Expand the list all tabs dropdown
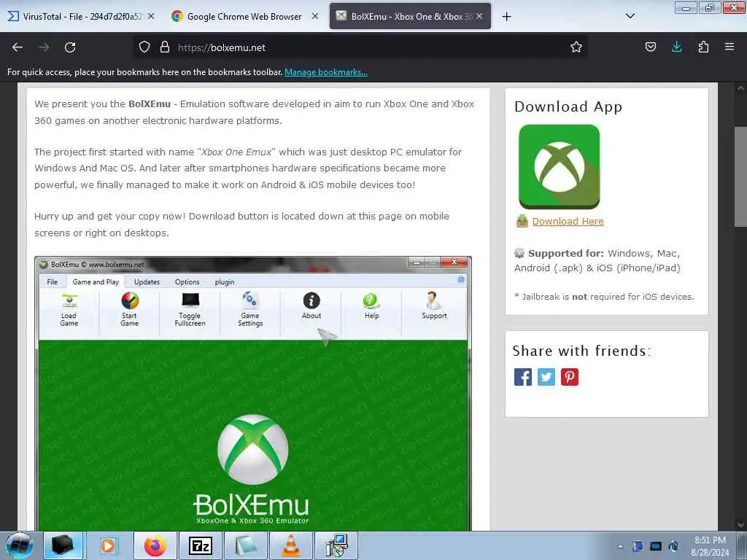This screenshot has height=560, width=747. tap(630, 16)
